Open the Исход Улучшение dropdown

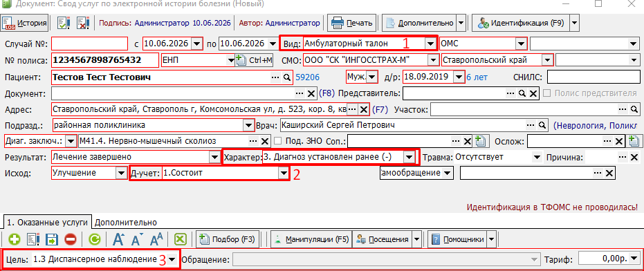click(121, 174)
